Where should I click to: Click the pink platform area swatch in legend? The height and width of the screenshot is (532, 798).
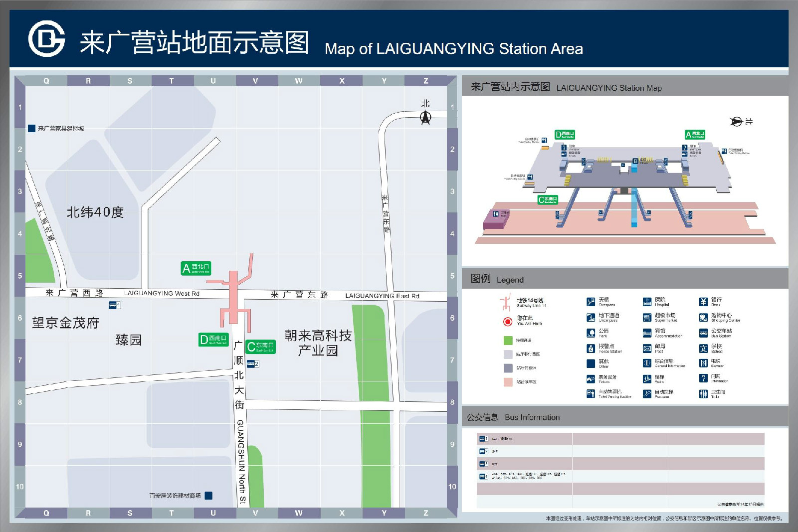(x=508, y=382)
